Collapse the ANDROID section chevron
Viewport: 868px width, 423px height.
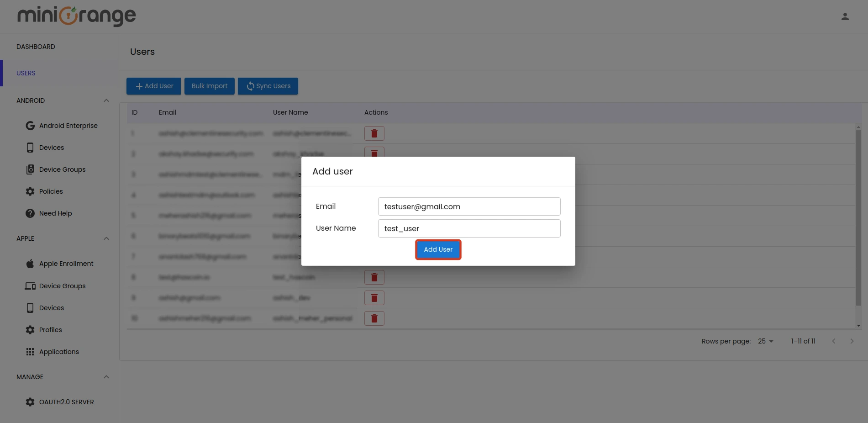tap(106, 100)
